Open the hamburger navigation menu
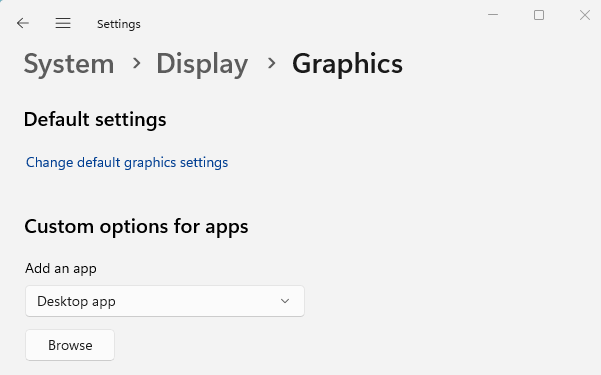The height and width of the screenshot is (375, 601). (x=63, y=23)
